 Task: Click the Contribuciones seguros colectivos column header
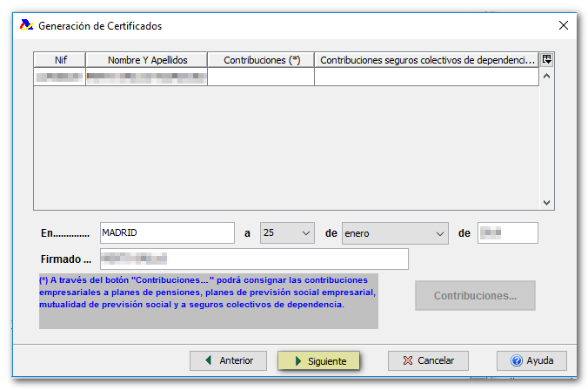[426, 60]
